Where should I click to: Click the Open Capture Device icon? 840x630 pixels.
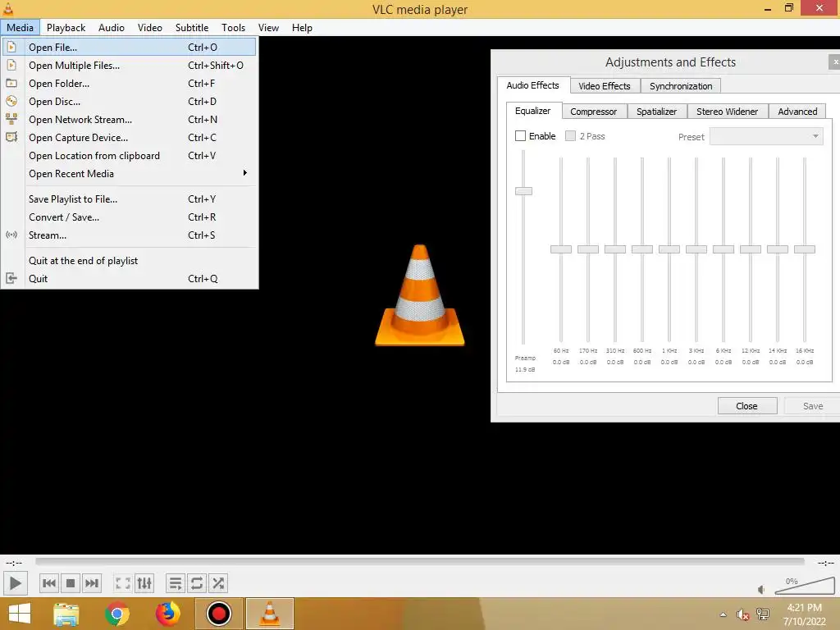click(11, 137)
